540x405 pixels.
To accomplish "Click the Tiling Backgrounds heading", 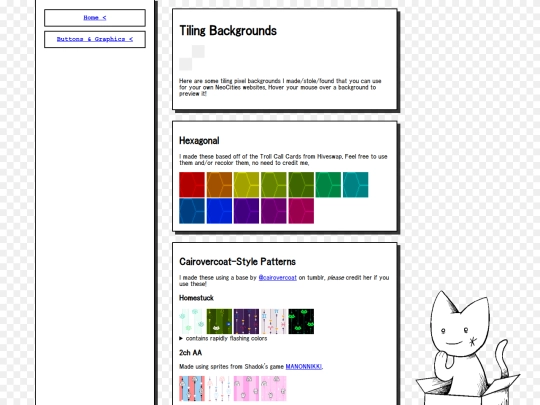I will 228,31.
